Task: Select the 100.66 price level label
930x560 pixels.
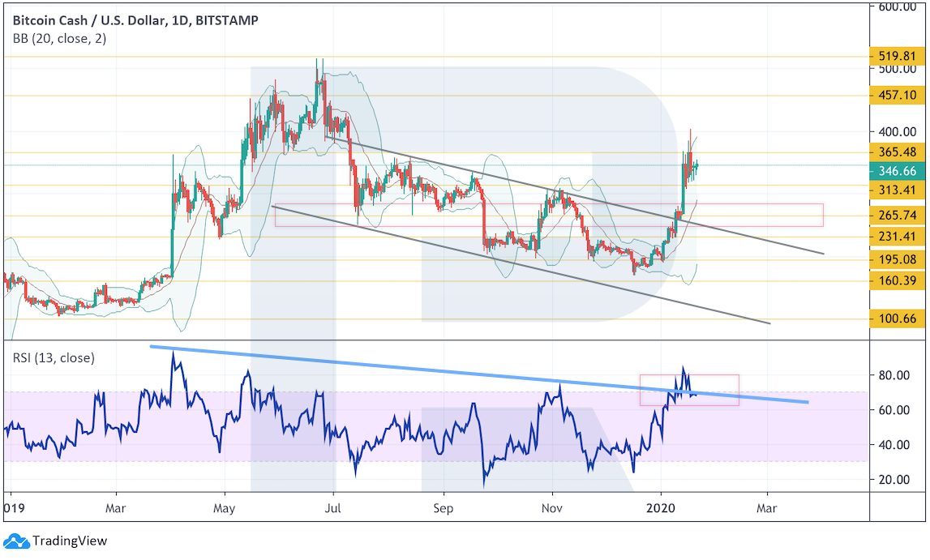Action: [898, 318]
